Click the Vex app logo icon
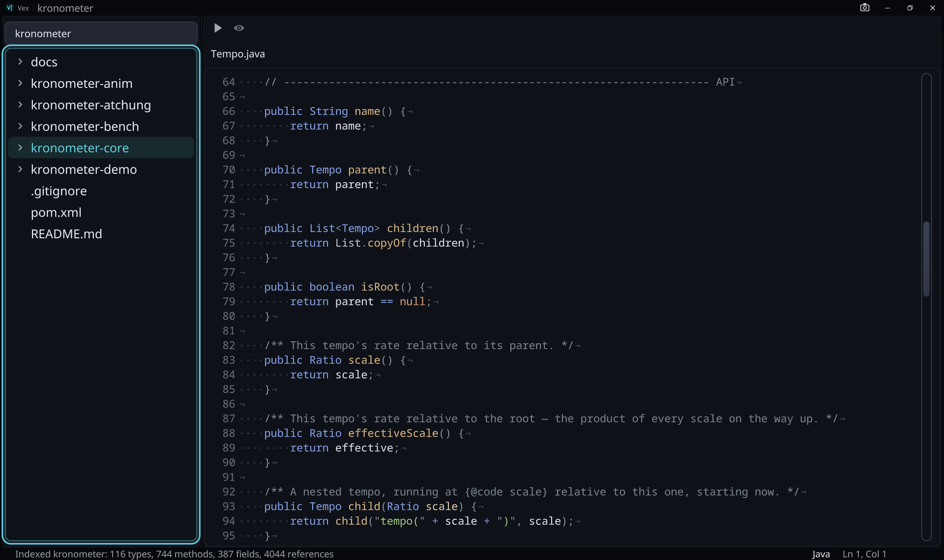The width and height of the screenshot is (944, 560). (9, 8)
